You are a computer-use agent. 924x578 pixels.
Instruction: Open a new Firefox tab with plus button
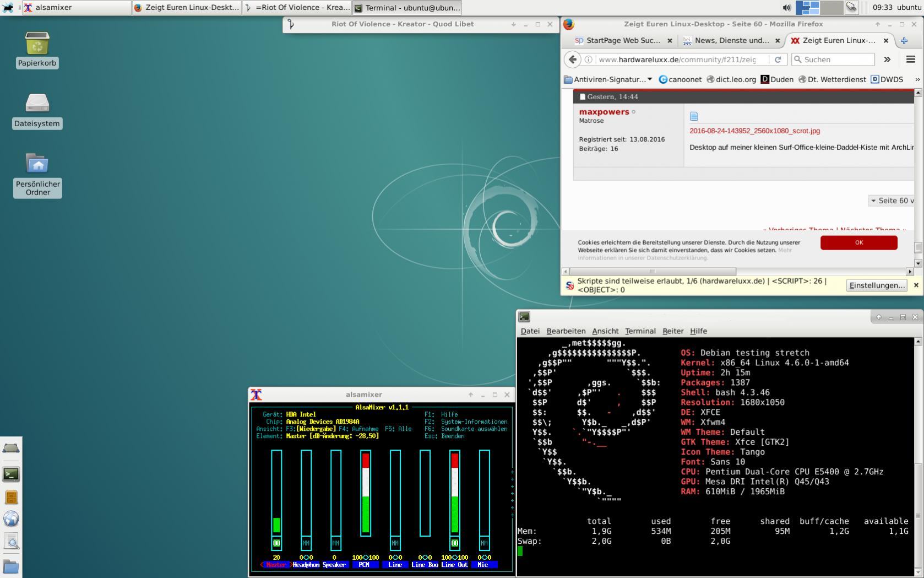click(904, 41)
